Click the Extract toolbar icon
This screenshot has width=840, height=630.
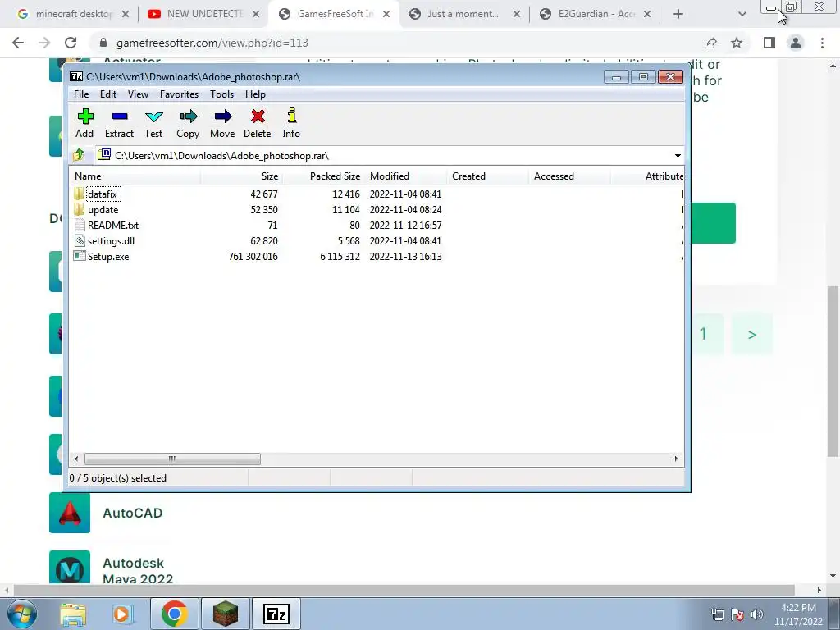120,116
